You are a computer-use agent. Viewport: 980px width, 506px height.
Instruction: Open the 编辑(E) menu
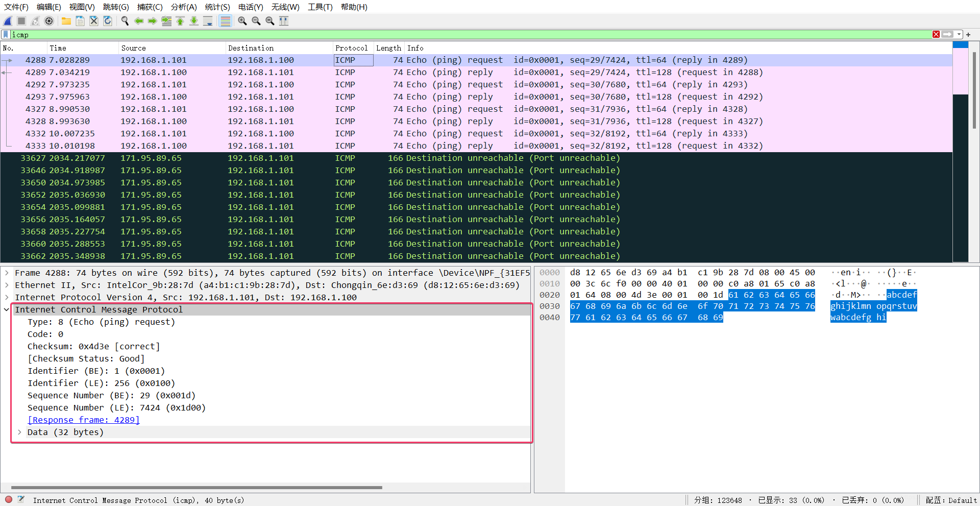pyautogui.click(x=49, y=7)
